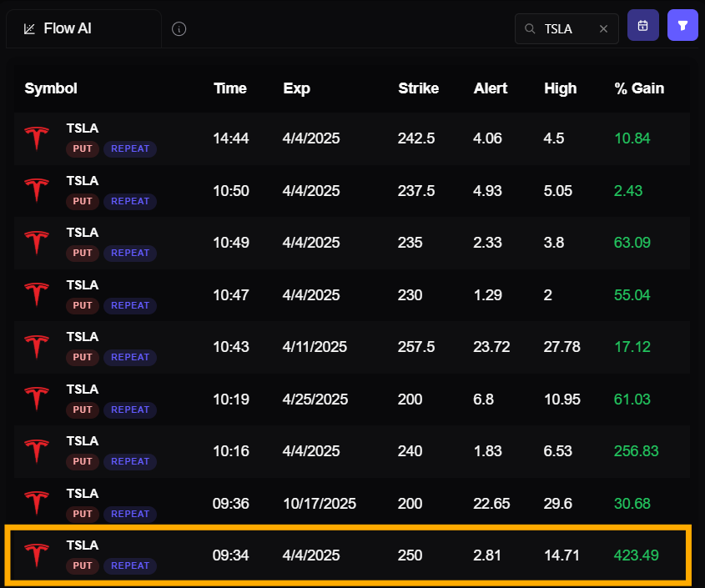Click Tesla logo in 14:44 row
The image size is (705, 588).
(37, 138)
